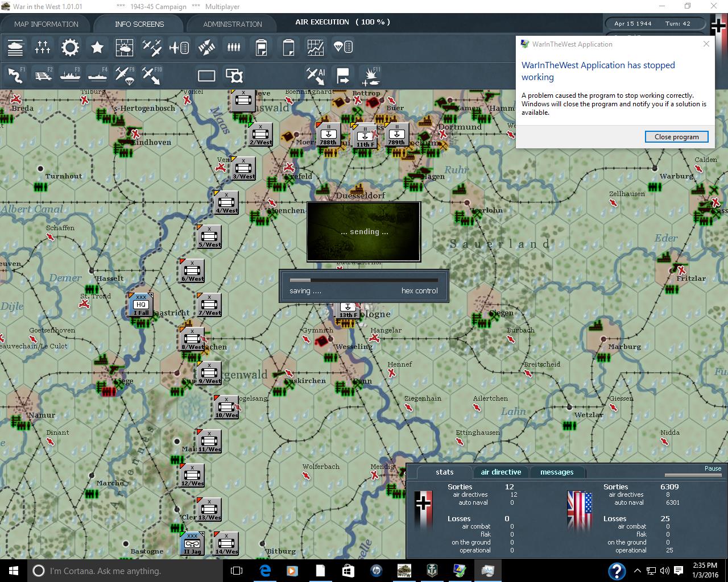The width and height of the screenshot is (728, 582).
Task: Select the 6/West unit counter
Action: [x=192, y=271]
